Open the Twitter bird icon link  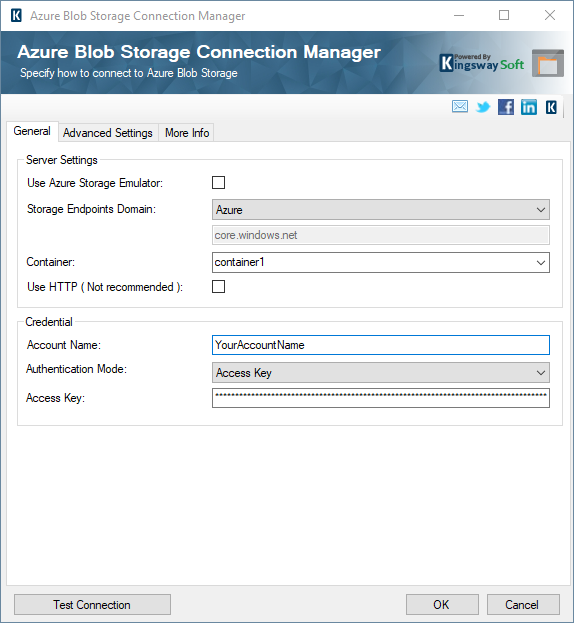(483, 107)
